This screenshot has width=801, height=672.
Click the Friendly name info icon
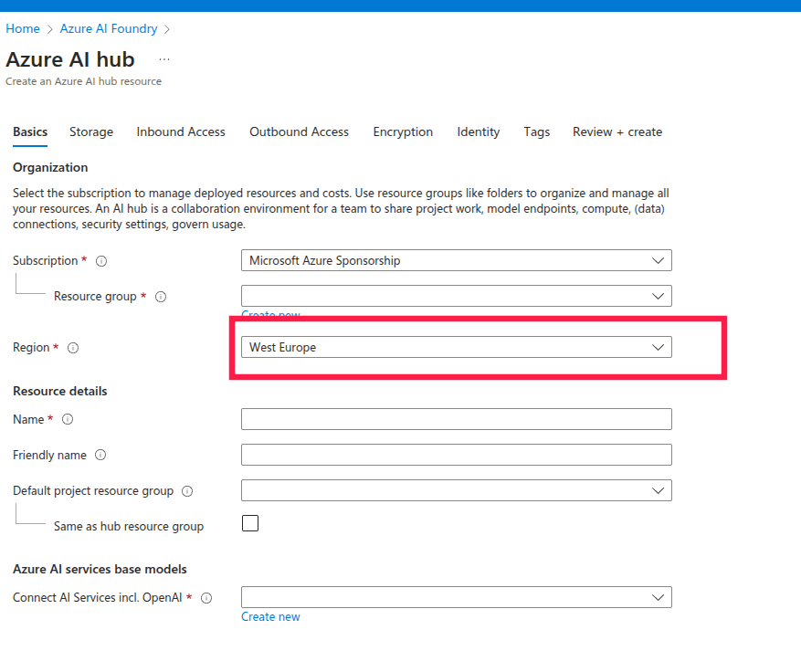(100, 456)
